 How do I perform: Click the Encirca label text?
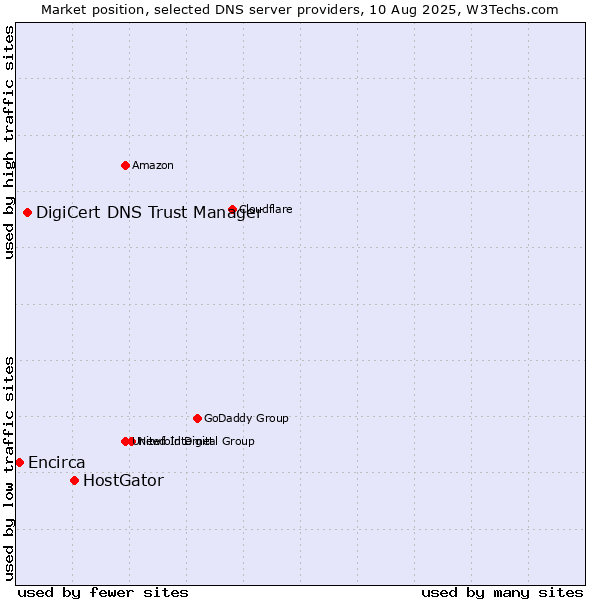(57, 463)
